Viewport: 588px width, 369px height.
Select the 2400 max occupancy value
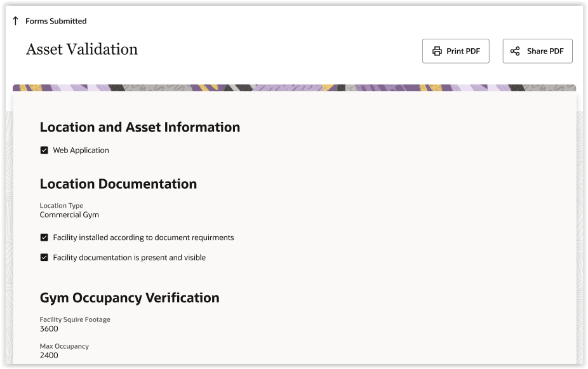point(49,356)
